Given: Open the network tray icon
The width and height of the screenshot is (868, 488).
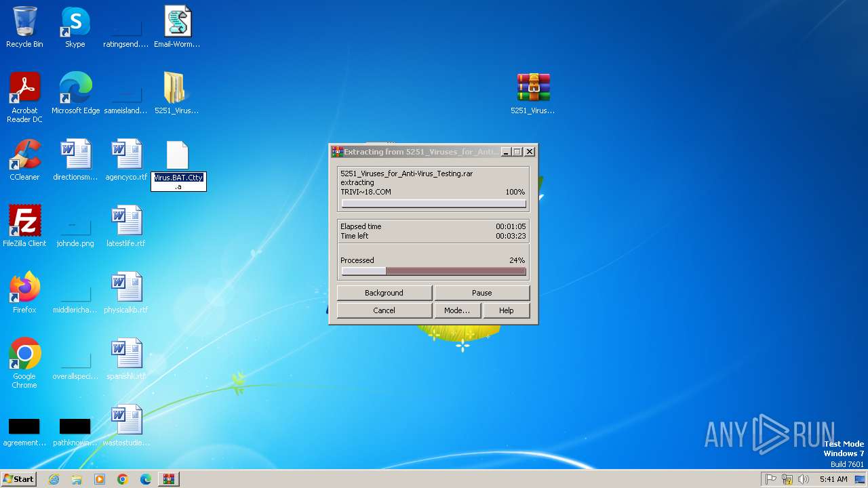Looking at the screenshot, I should click(787, 479).
